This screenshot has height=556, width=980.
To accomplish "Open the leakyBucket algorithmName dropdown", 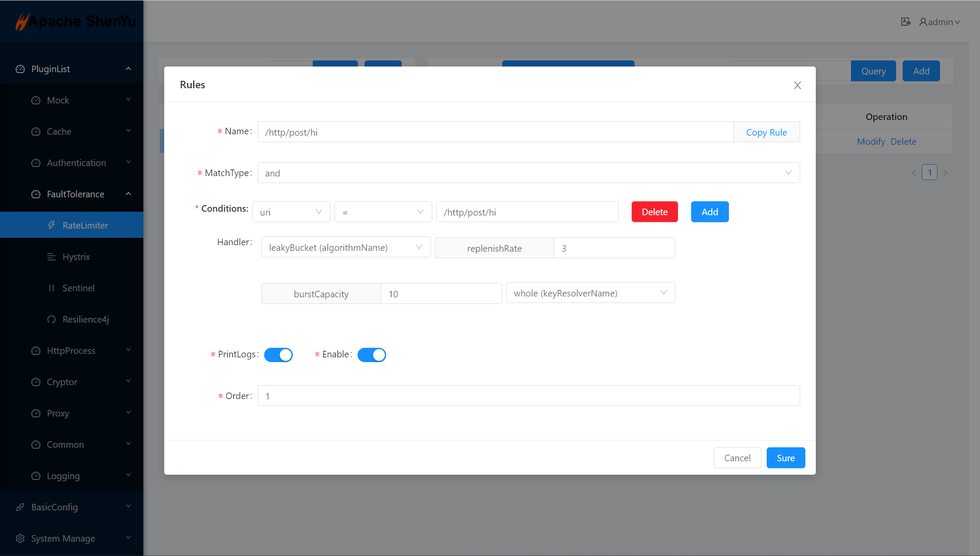I will click(x=346, y=247).
